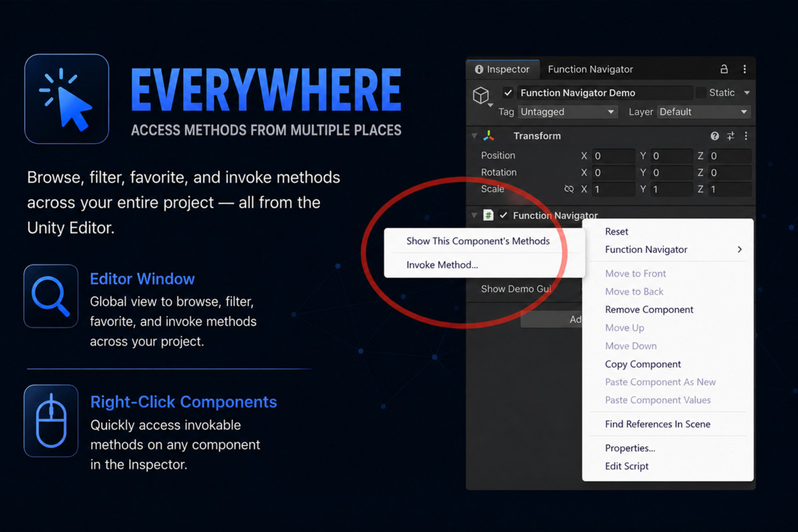Click the Right-Click Components mouse icon
Image resolution: width=798 pixels, height=532 pixels.
coord(51,420)
